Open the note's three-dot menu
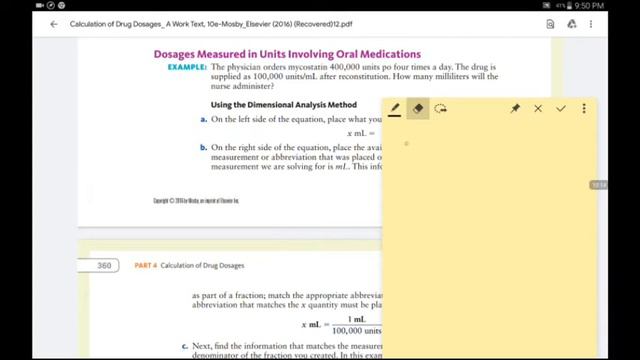 pyautogui.click(x=584, y=108)
